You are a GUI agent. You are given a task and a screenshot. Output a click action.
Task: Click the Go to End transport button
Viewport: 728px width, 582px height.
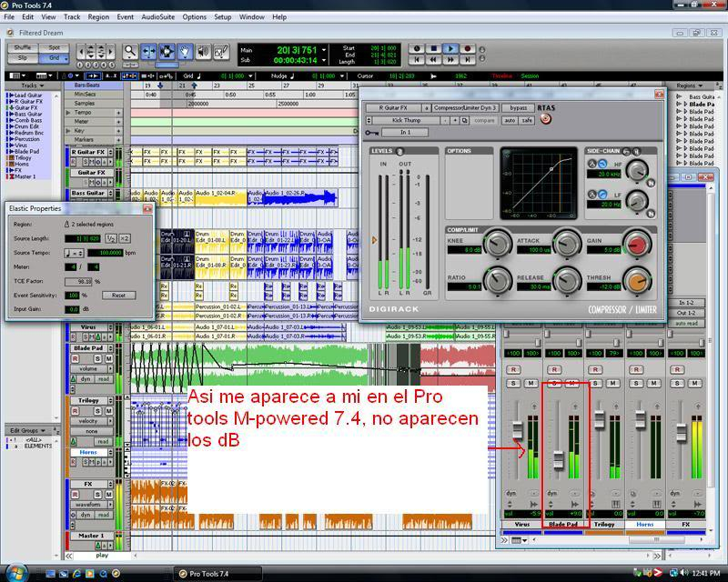pos(468,59)
